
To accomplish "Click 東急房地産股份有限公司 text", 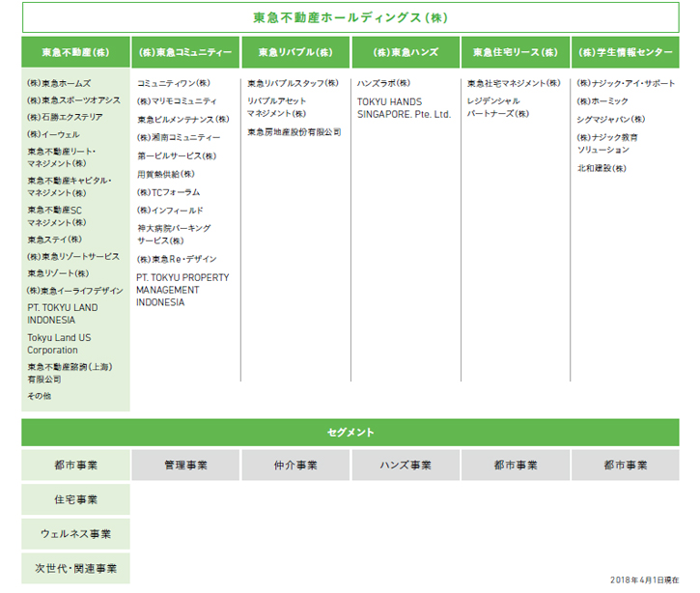I will click(294, 131).
